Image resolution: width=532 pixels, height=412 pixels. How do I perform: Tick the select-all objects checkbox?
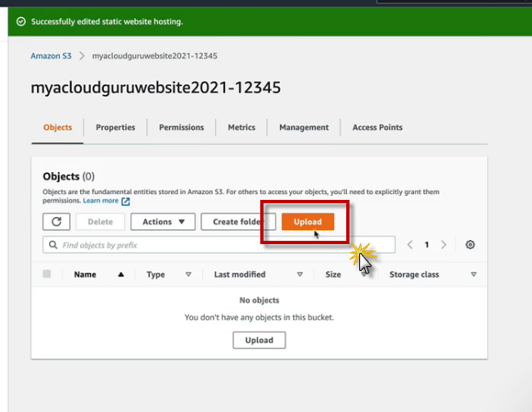point(47,274)
